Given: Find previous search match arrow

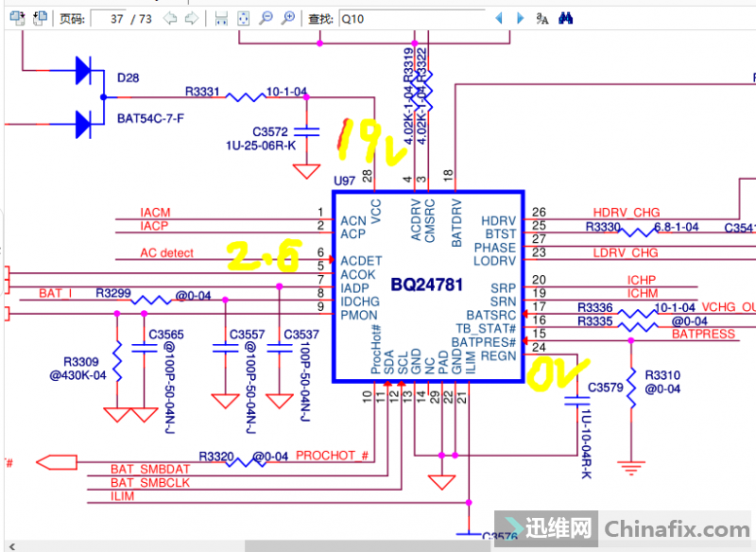Looking at the screenshot, I should tap(499, 18).
